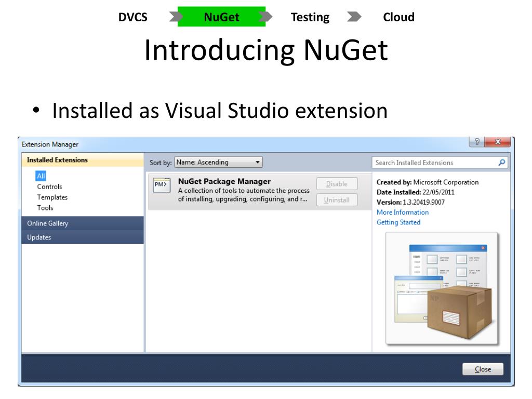The height and width of the screenshot is (399, 532).
Task: Click the NuGet package preview thumbnail
Action: (x=442, y=288)
